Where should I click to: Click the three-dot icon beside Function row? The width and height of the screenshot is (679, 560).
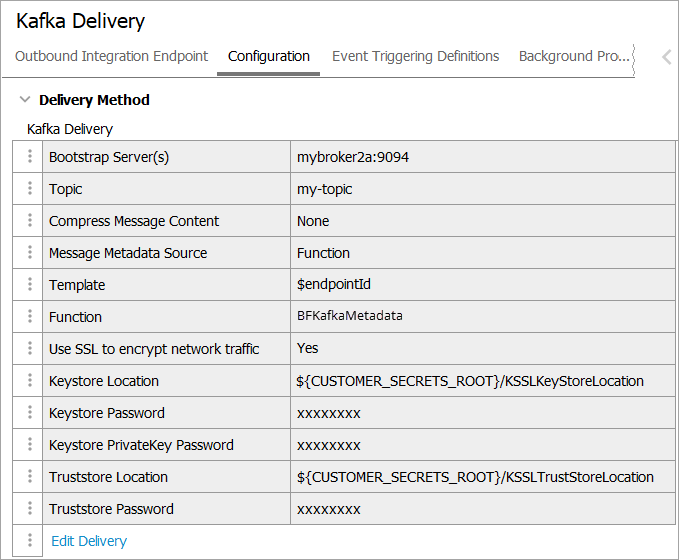pos(30,317)
